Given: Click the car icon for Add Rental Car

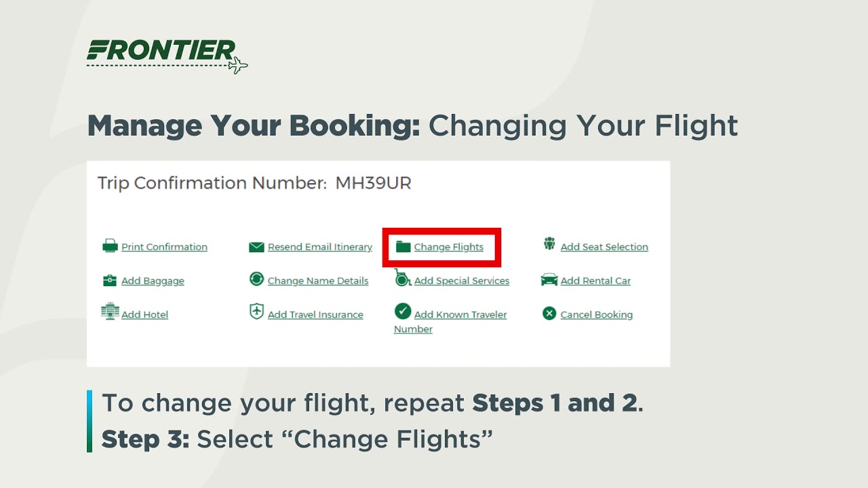Looking at the screenshot, I should [549, 280].
